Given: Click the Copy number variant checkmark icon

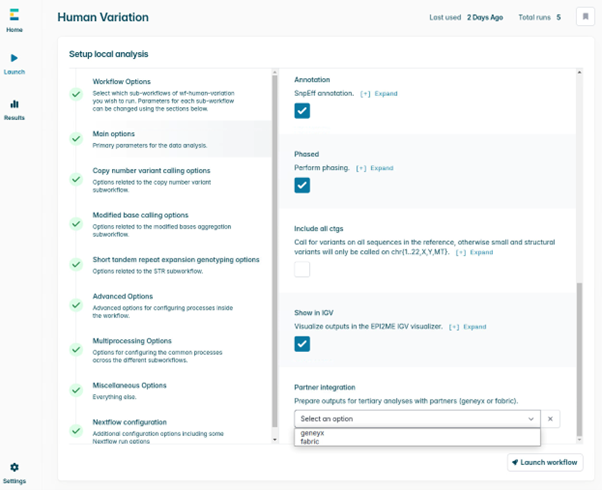Looking at the screenshot, I should click(76, 179).
